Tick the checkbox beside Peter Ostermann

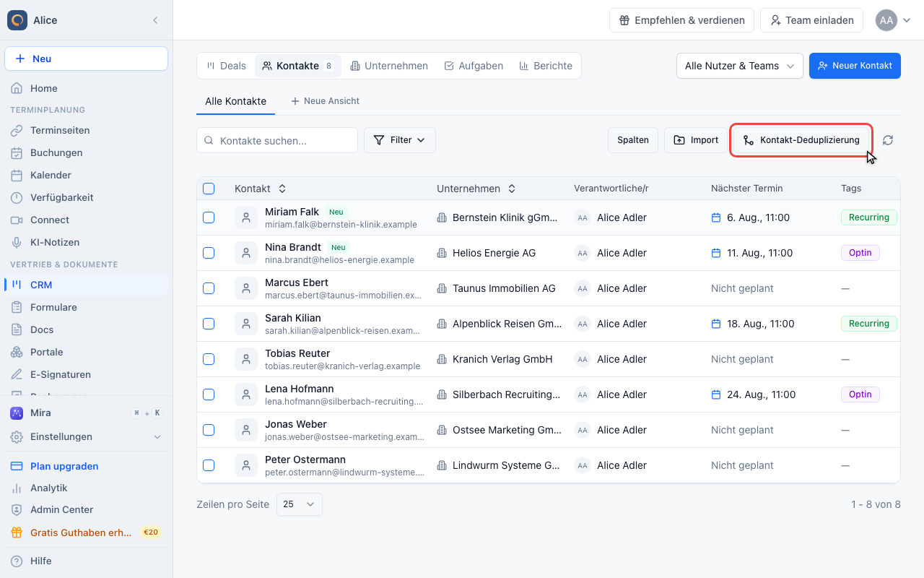pos(209,465)
